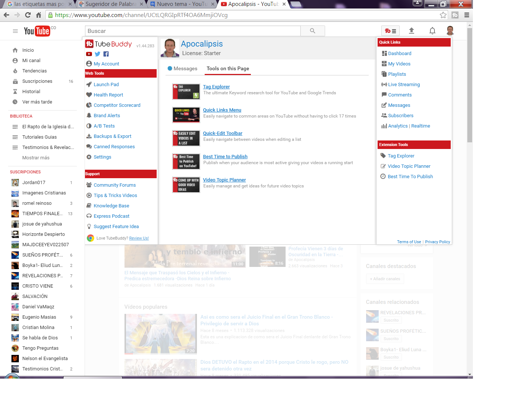Open the TubeBuddy menu button in YouTube header

pyautogui.click(x=390, y=31)
